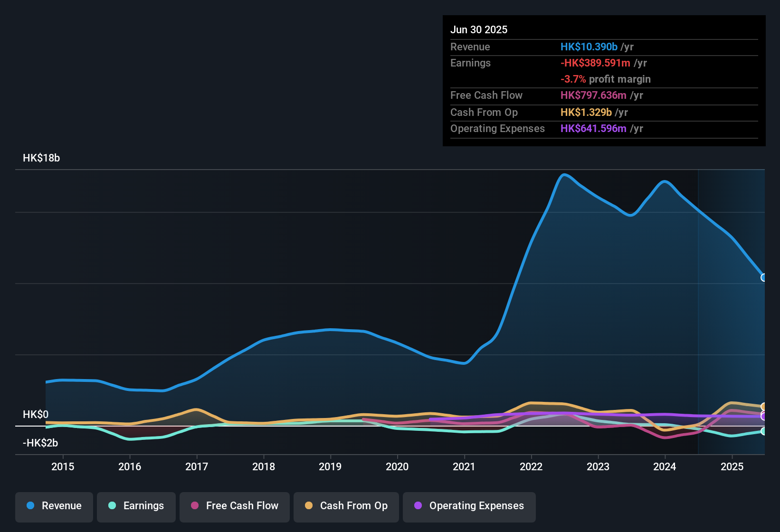Click the purple Operating Expenses legend dot
Image resolution: width=780 pixels, height=532 pixels.
point(418,506)
